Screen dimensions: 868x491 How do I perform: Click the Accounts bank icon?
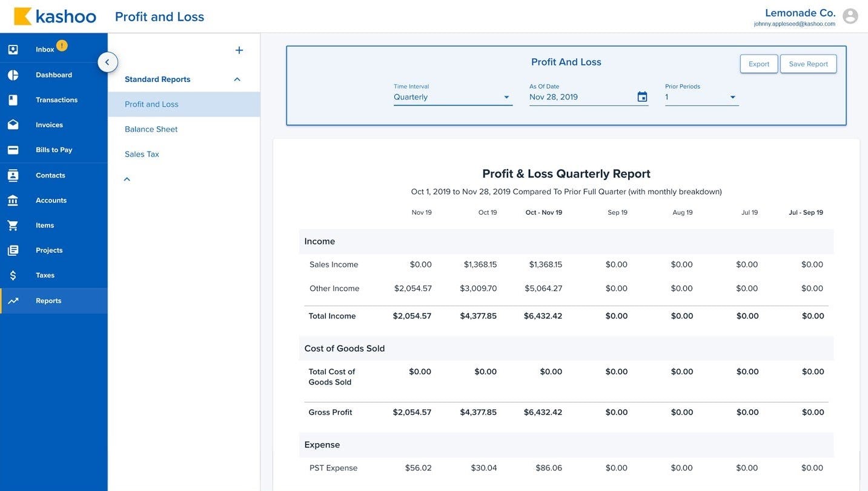13,201
